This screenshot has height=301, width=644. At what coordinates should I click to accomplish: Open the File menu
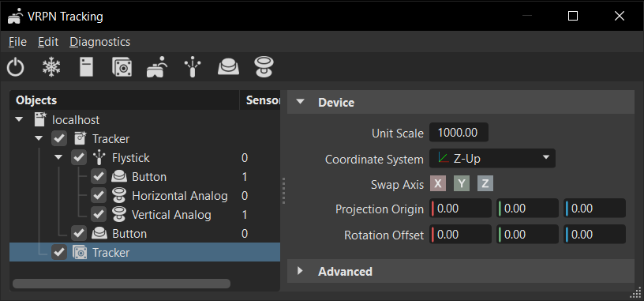tap(17, 42)
